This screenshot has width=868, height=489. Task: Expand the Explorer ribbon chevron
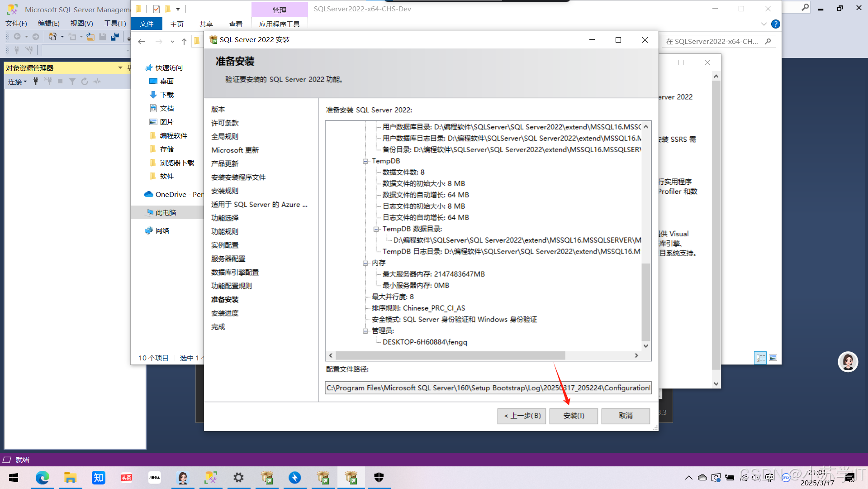tap(764, 24)
